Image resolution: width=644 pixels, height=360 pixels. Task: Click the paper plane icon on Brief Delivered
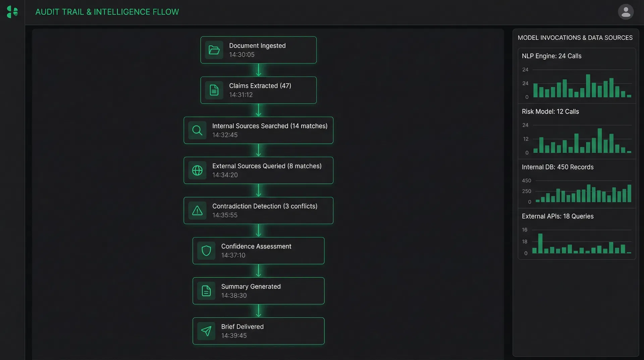tap(206, 331)
